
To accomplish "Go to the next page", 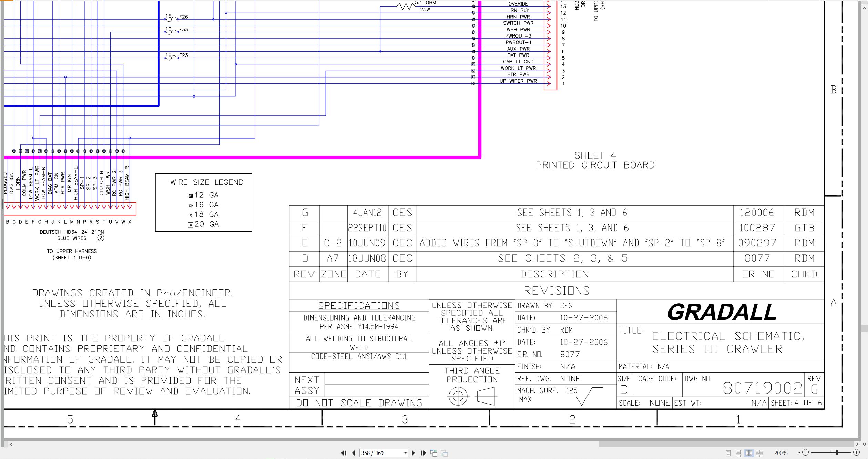I will pyautogui.click(x=413, y=453).
